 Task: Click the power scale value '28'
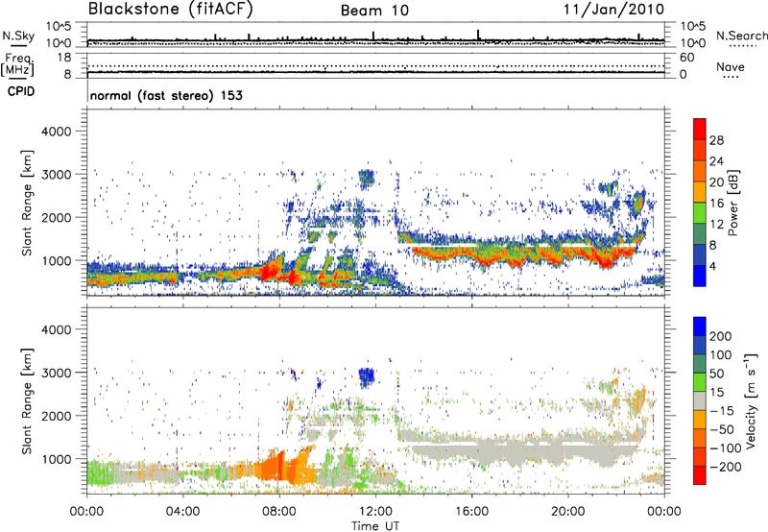click(x=715, y=140)
